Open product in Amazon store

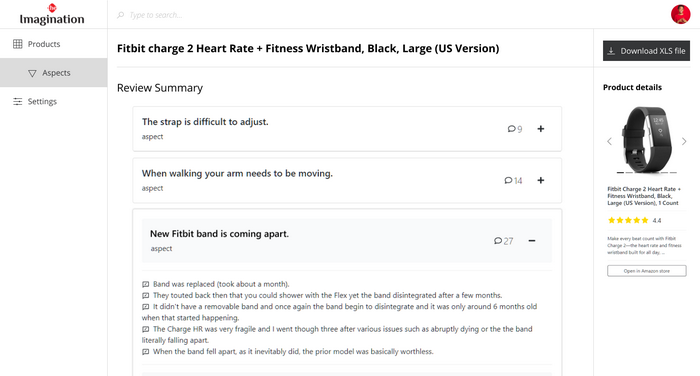tap(646, 271)
